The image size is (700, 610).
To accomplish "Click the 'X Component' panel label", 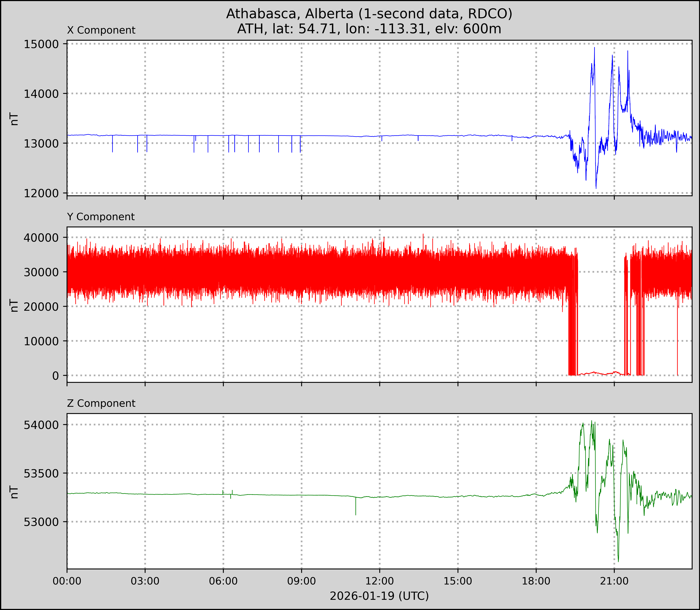I will point(101,30).
